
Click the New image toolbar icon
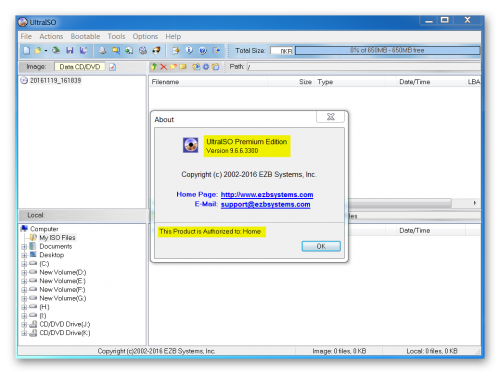click(x=26, y=51)
